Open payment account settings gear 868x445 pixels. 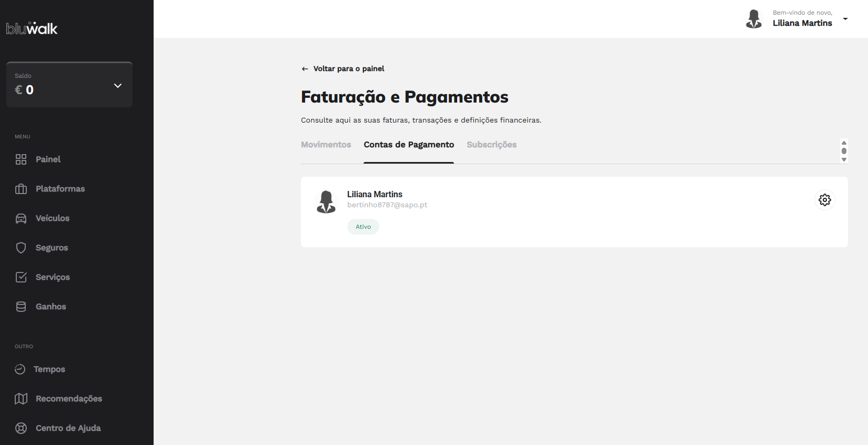[824, 200]
